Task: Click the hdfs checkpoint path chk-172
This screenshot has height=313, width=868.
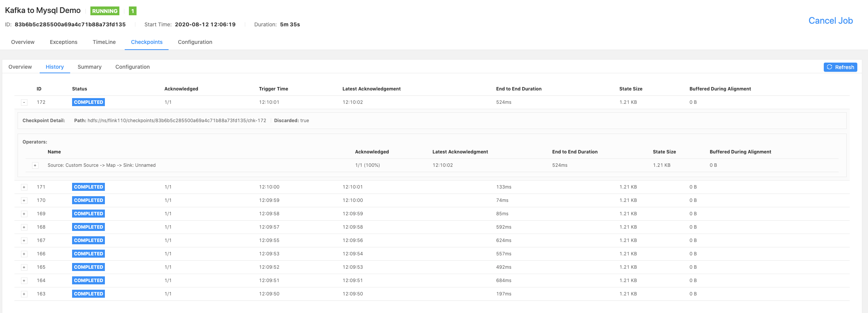Action: (177, 121)
